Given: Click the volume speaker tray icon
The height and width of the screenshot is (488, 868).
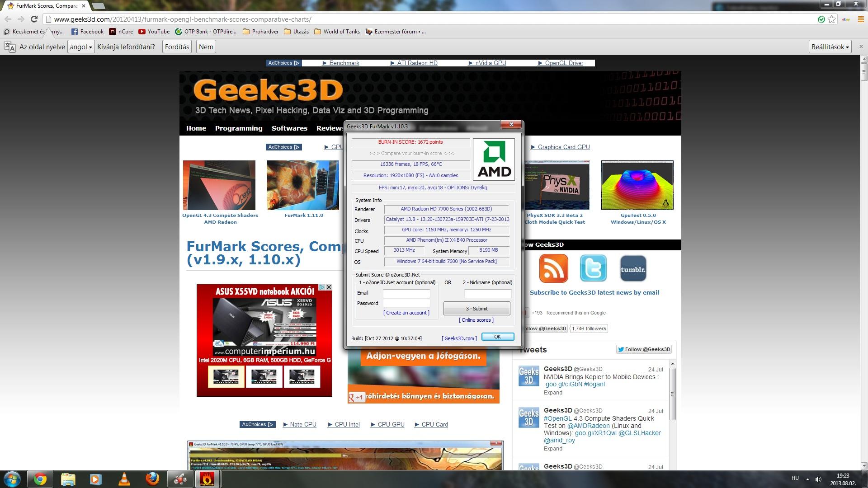Looking at the screenshot, I should pos(818,479).
